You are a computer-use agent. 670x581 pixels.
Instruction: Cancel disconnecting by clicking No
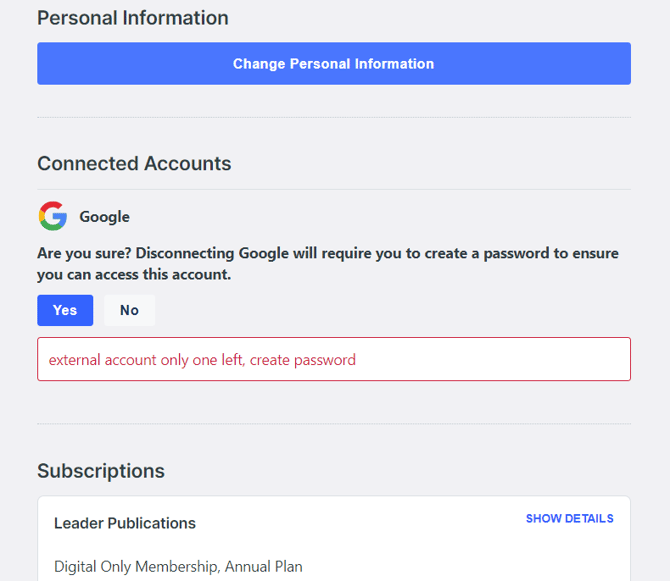[129, 310]
